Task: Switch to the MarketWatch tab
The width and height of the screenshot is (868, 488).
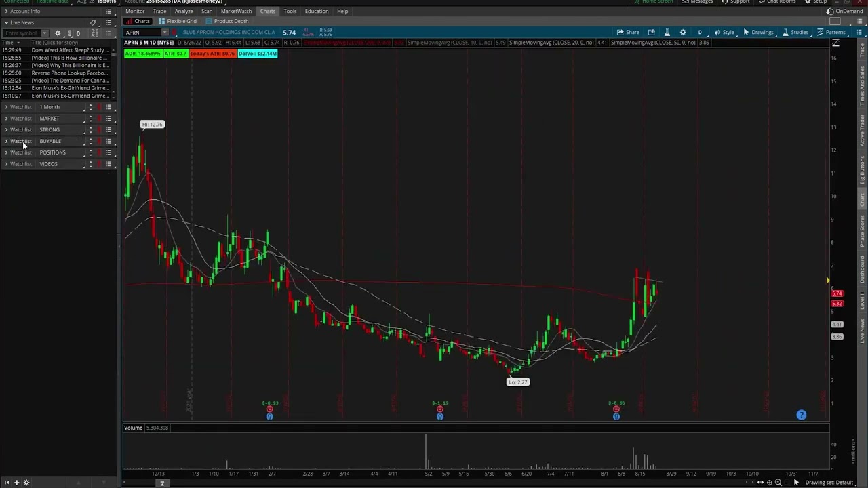Action: tap(236, 12)
